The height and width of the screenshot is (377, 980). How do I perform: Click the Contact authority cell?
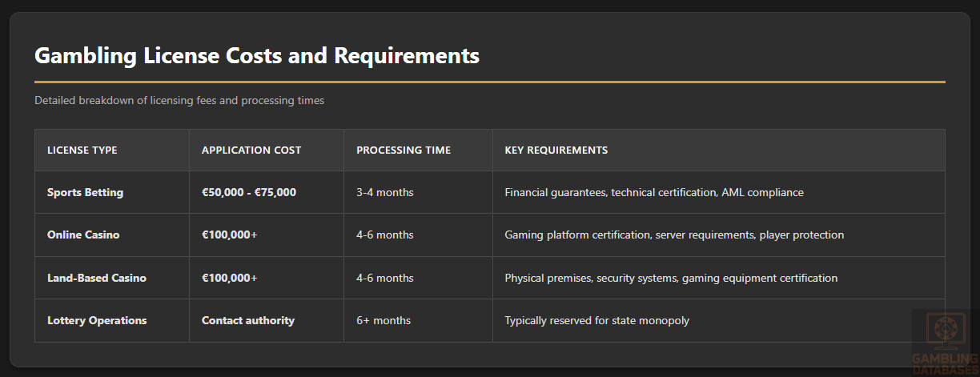tap(248, 321)
